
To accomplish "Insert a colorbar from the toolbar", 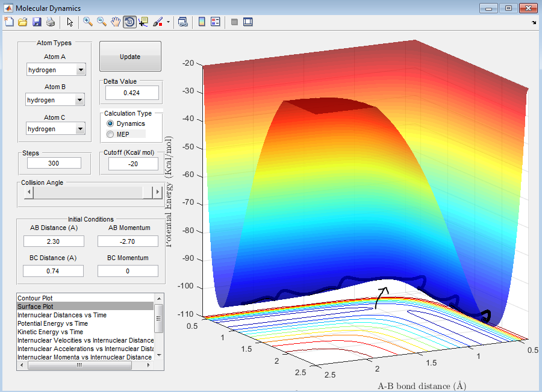I will click(x=202, y=22).
